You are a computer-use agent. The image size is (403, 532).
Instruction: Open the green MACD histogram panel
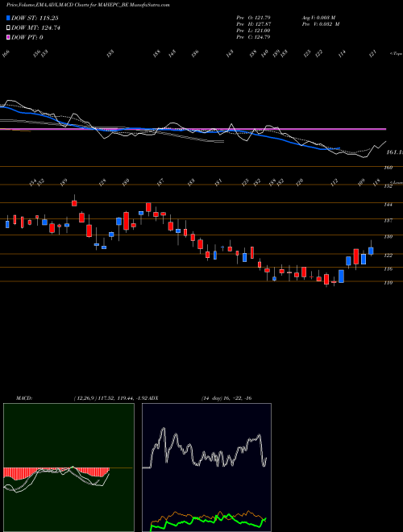click(x=69, y=468)
